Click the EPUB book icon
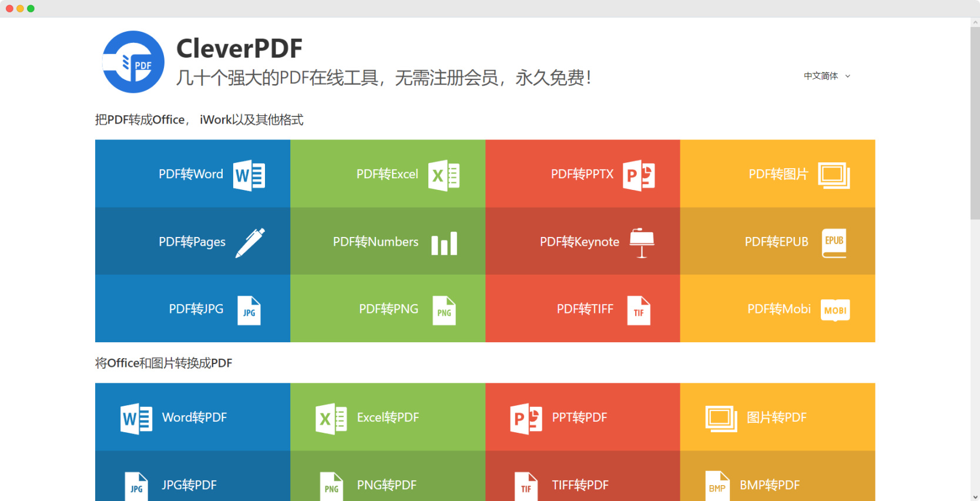 (834, 243)
